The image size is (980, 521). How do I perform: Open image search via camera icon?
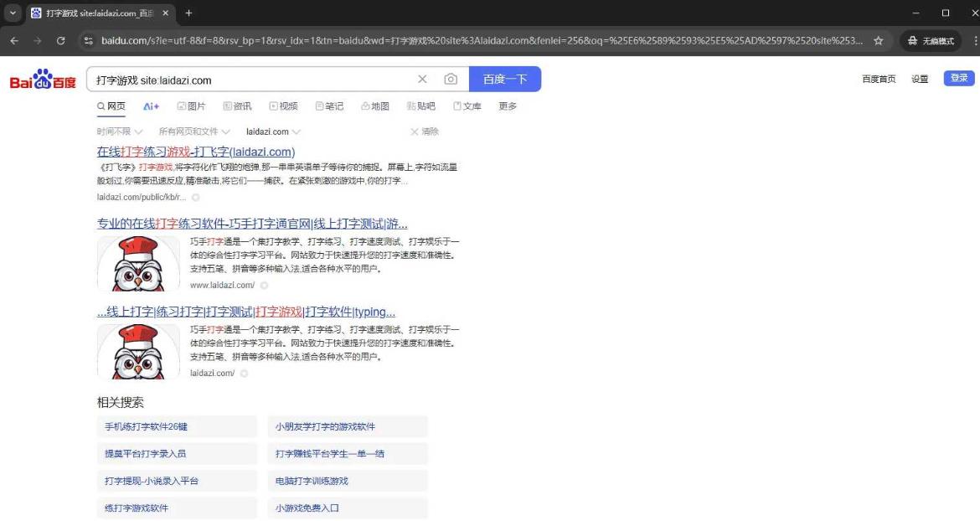[x=451, y=80]
